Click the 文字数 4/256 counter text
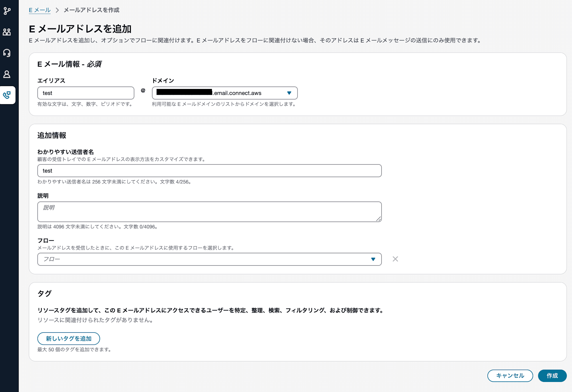 point(176,182)
